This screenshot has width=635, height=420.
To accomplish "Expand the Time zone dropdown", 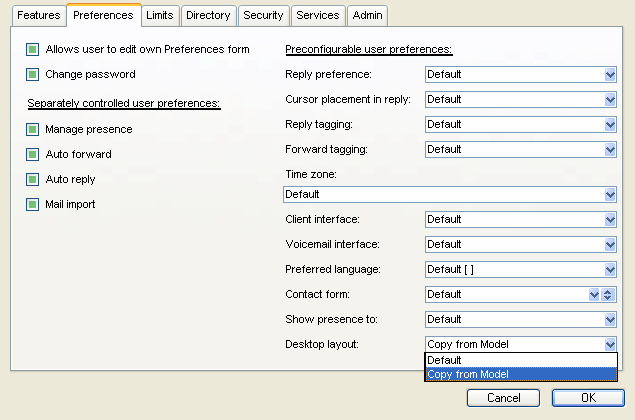I will pyautogui.click(x=610, y=194).
